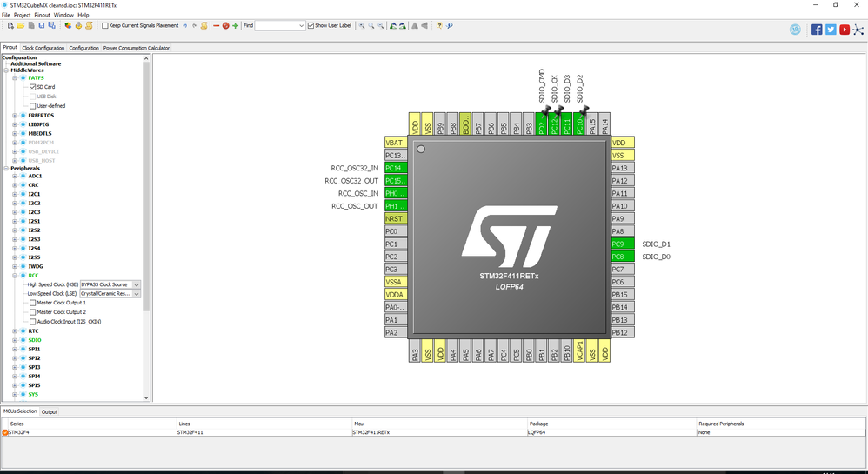Click pin PC9 assigned to SDIO_D1
Viewport: 868px width, 474px height.
click(x=623, y=244)
